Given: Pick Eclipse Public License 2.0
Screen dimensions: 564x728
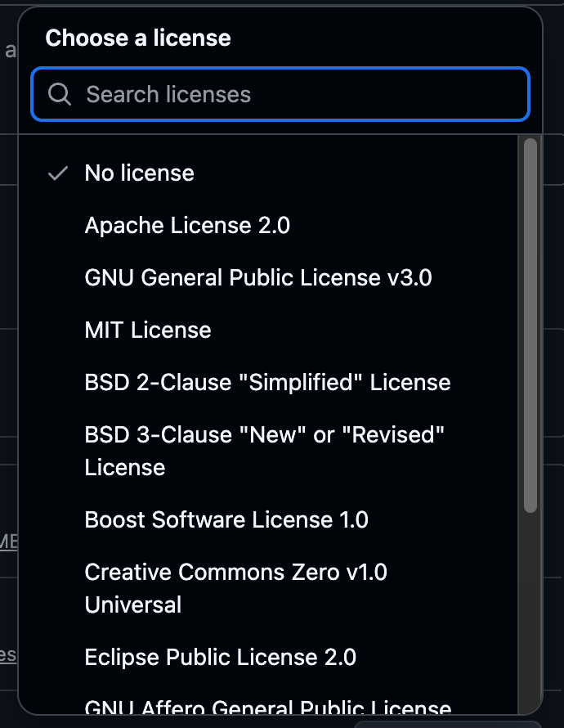Looking at the screenshot, I should (268, 657).
